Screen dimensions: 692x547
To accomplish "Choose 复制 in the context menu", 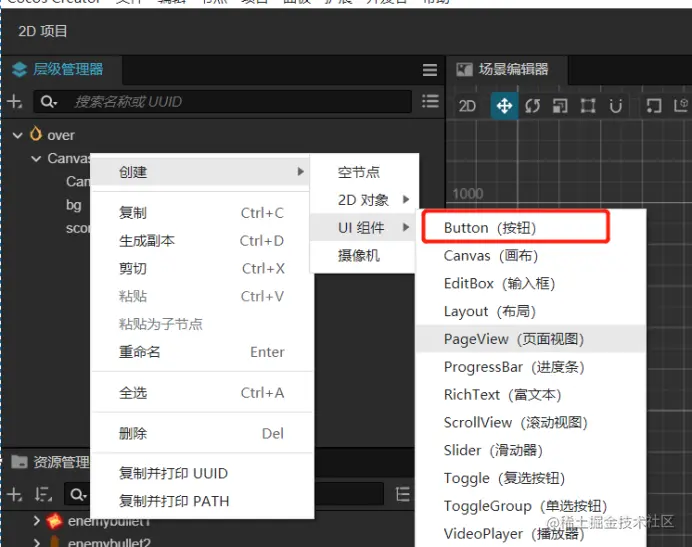I will coord(201,213).
